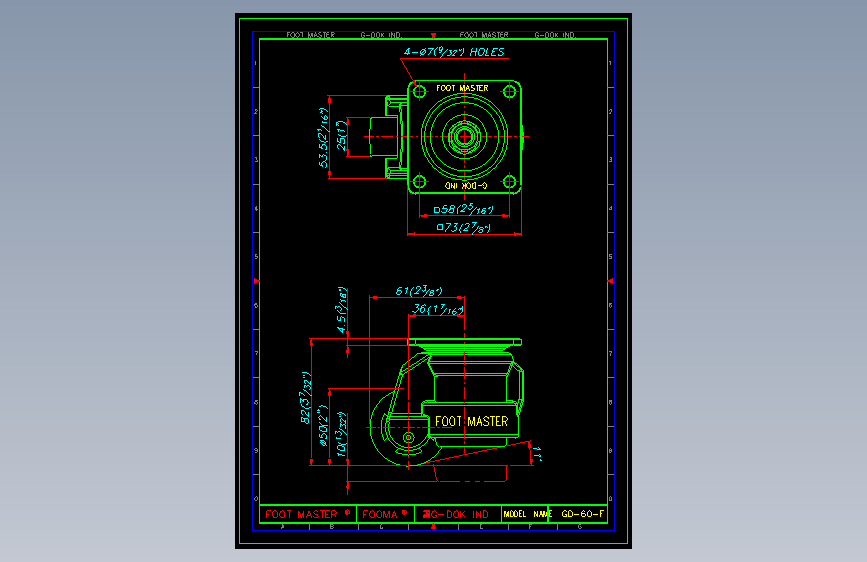Select the 25(1") dimension text
The image size is (867, 562).
tap(342, 136)
